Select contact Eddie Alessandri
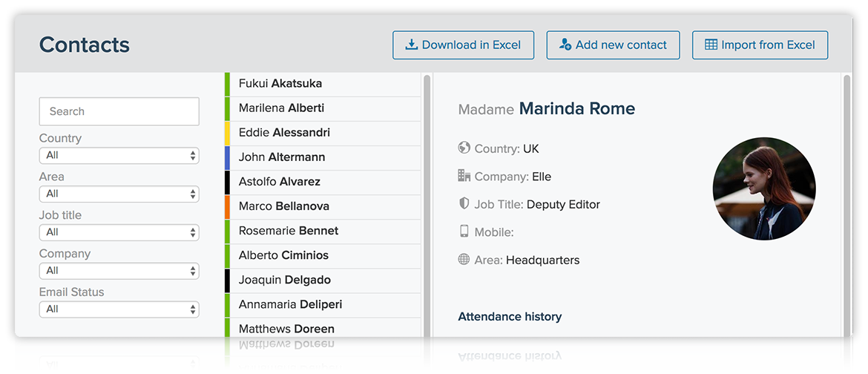The width and height of the screenshot is (868, 374). (323, 133)
